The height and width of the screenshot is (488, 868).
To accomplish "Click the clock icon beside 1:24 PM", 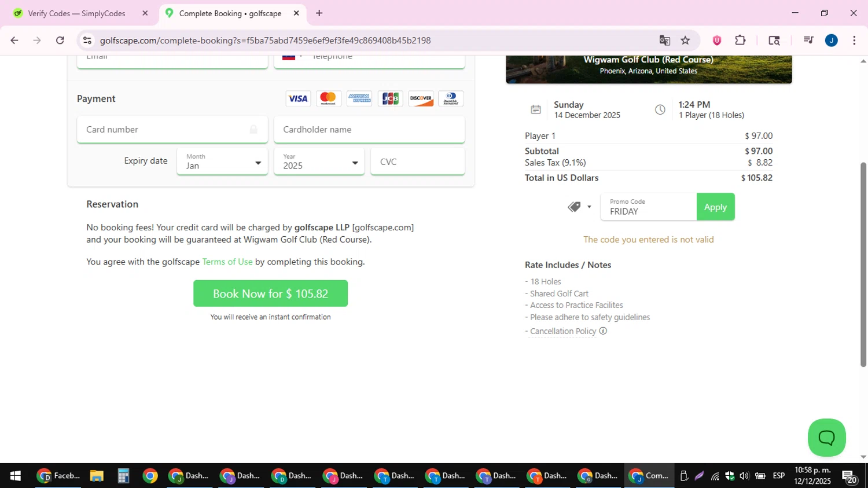I will pos(660,109).
